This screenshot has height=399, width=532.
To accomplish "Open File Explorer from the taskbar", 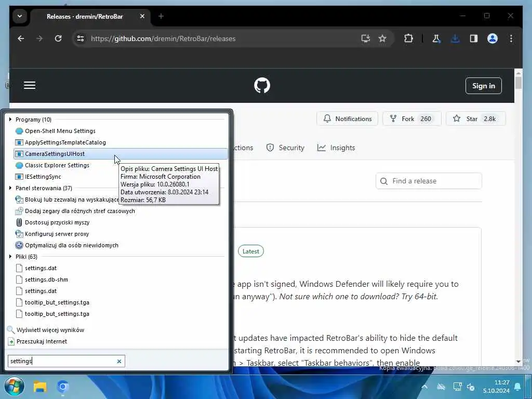I will (x=39, y=387).
